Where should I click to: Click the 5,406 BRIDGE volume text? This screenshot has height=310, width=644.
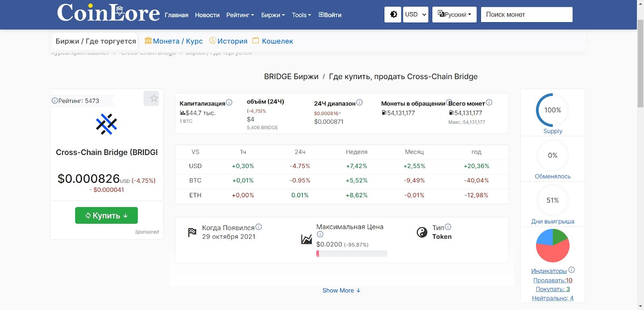pyautogui.click(x=262, y=128)
